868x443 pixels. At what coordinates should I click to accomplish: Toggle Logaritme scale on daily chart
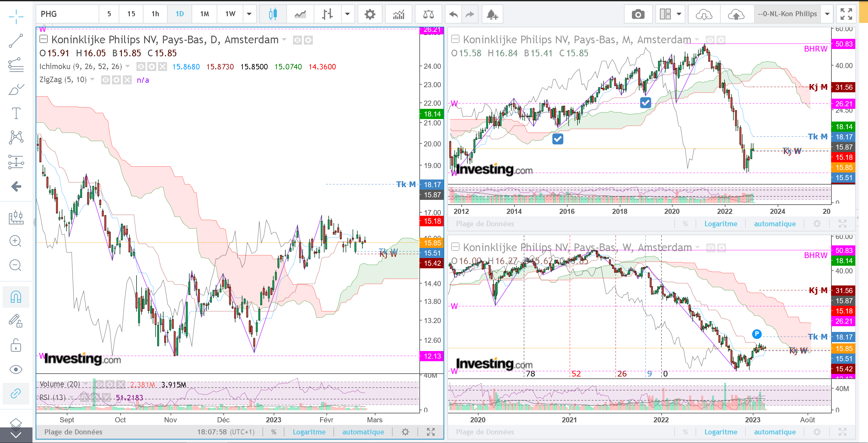[309, 432]
